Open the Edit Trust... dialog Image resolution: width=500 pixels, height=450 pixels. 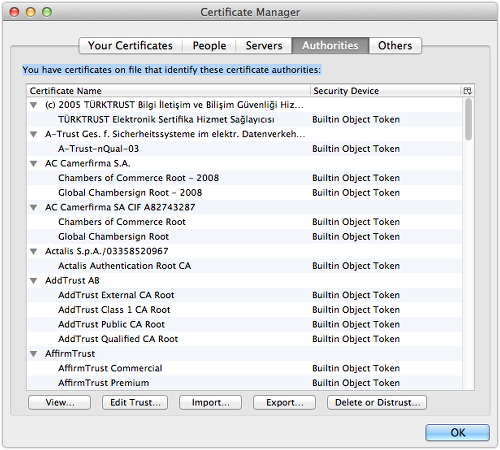pyautogui.click(x=135, y=403)
